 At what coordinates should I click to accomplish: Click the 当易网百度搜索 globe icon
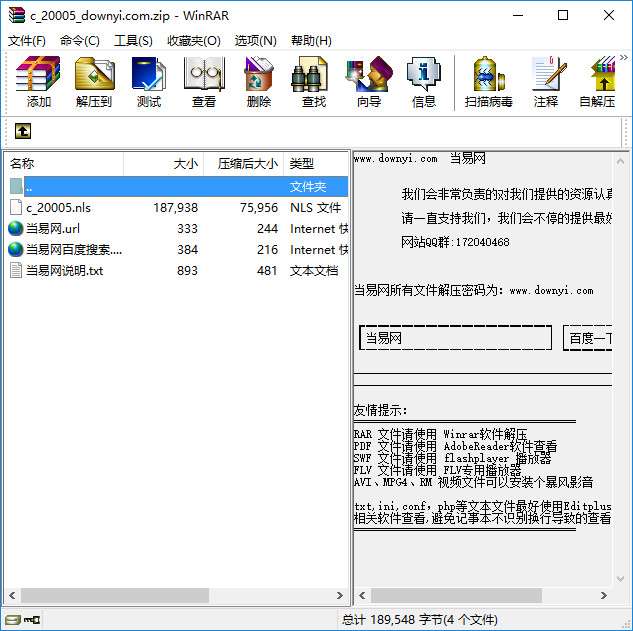coord(16,249)
